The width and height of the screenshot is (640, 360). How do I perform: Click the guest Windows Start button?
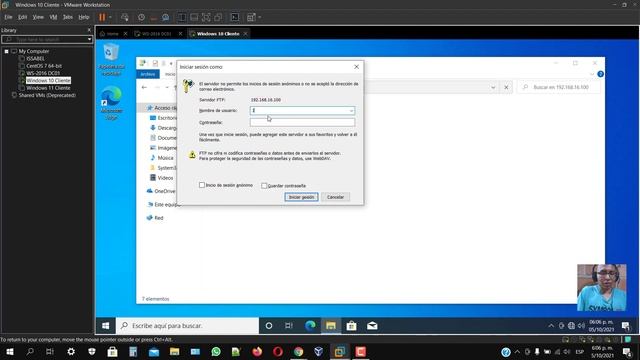click(x=105, y=326)
